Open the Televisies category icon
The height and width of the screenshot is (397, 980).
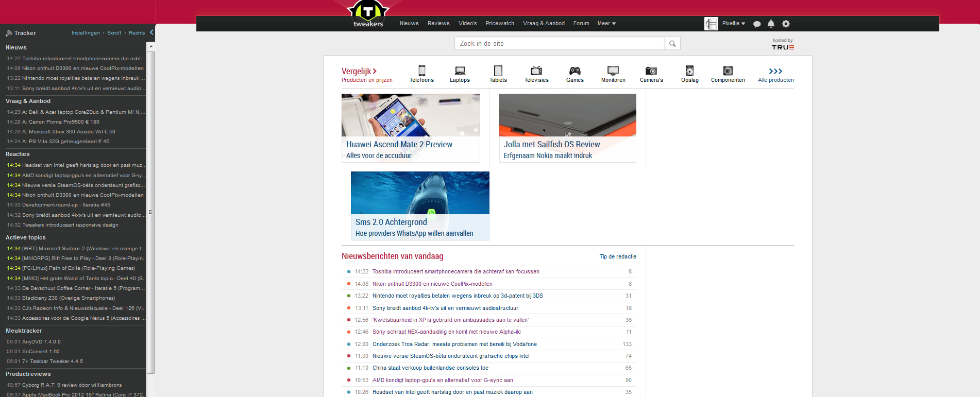[536, 71]
